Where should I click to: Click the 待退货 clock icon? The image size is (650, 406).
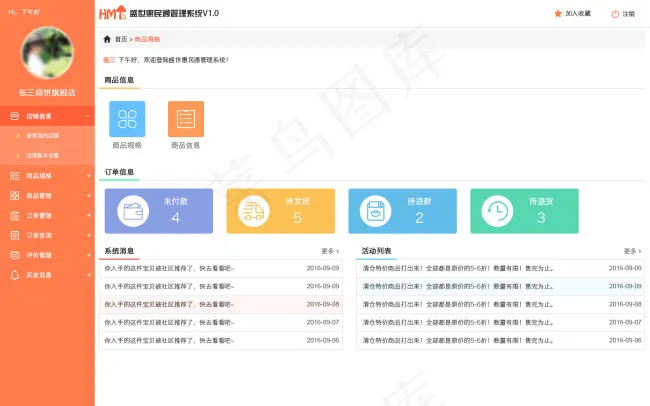tap(497, 211)
